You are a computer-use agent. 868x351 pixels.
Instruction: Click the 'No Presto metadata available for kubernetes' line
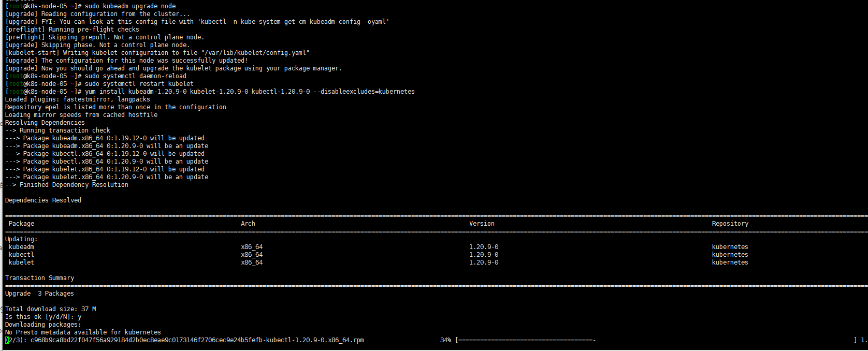83,332
